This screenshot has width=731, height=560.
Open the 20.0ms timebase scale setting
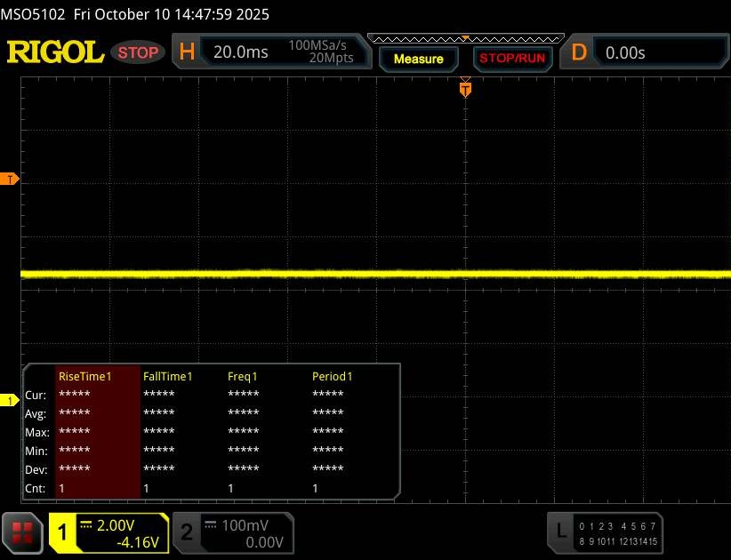241,52
